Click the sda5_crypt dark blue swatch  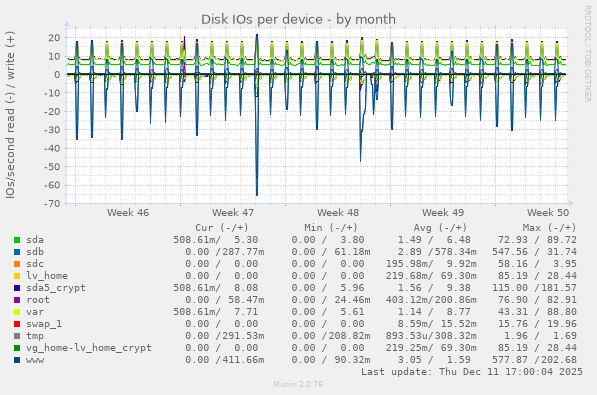pyautogui.click(x=17, y=288)
